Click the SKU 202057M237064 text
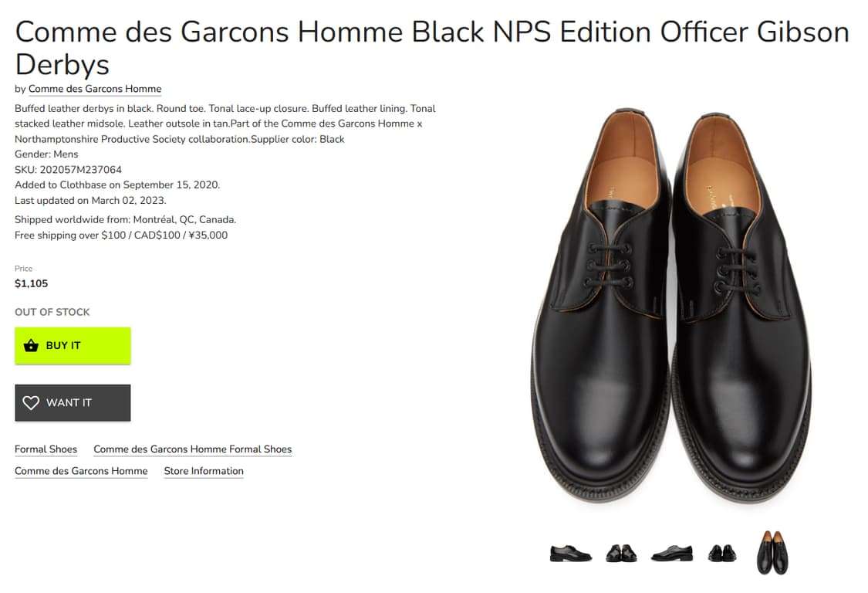This screenshot has width=868, height=593. click(69, 170)
